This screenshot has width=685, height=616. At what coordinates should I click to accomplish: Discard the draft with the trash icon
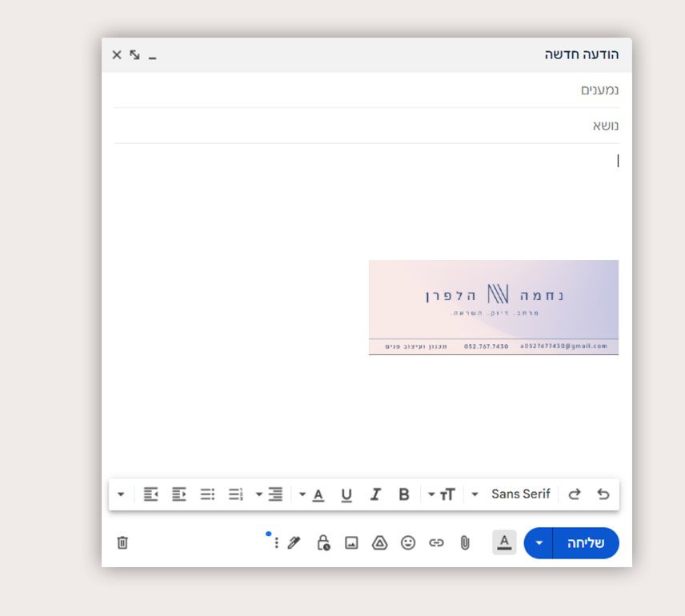(x=122, y=543)
